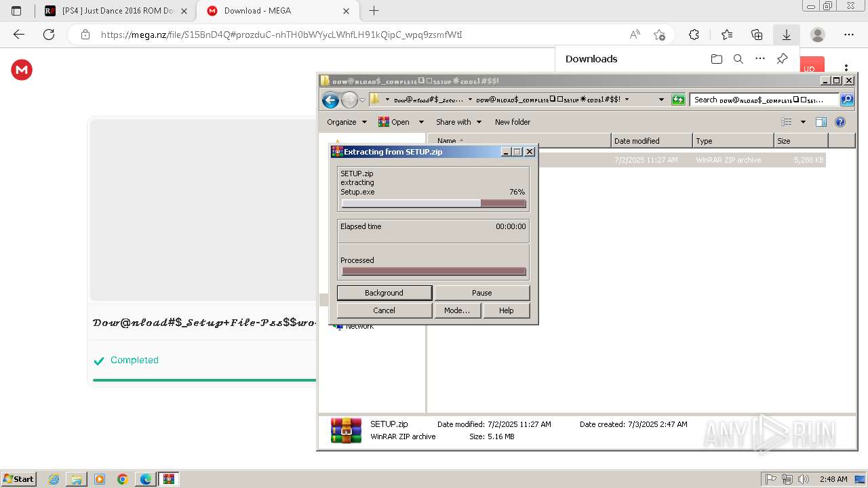
Task: Toggle the Edge Downloads button
Action: coord(787,35)
